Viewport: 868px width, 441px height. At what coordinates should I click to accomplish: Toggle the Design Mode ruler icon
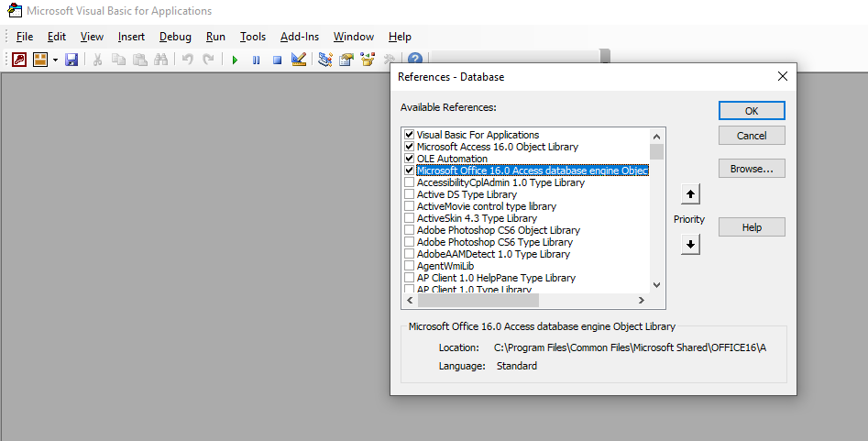(x=299, y=60)
